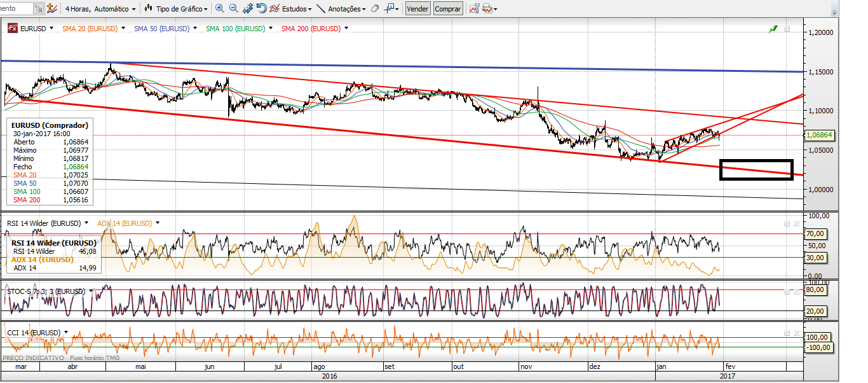The width and height of the screenshot is (868, 383).
Task: Click the undo reset arrow icon
Action: (x=262, y=9)
